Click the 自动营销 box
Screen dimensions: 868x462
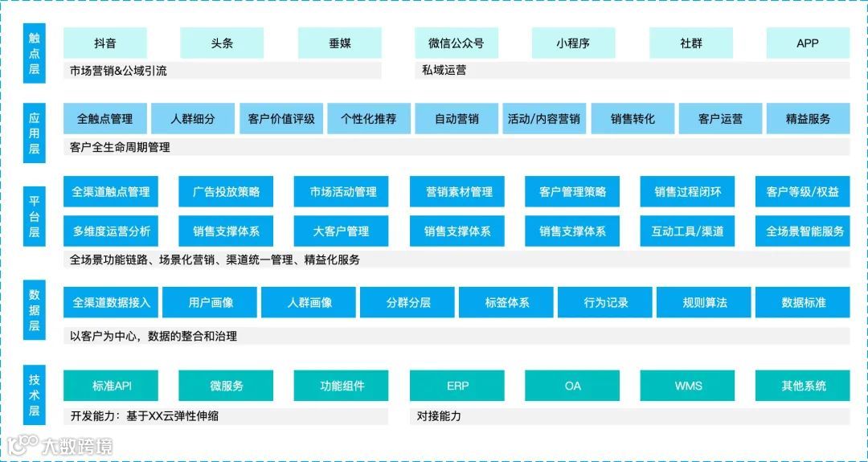(x=457, y=118)
